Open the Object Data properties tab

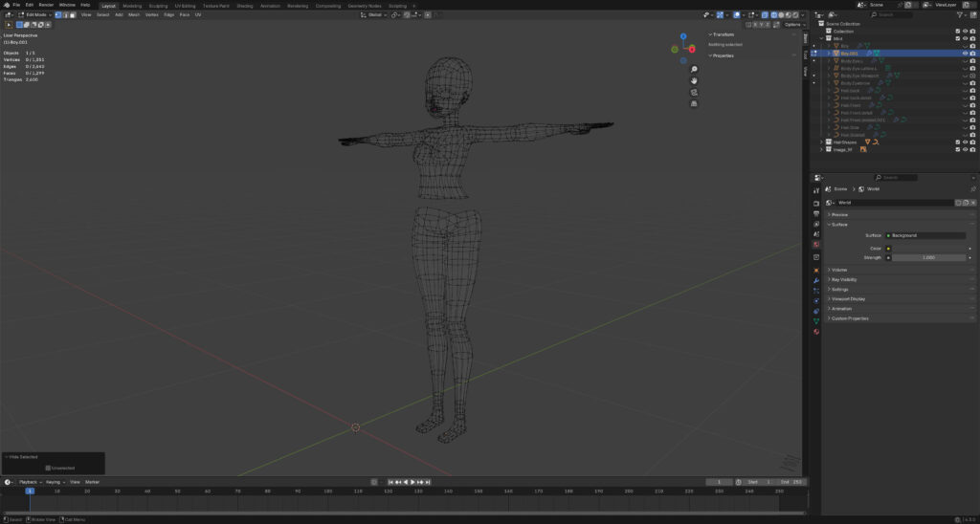(816, 321)
